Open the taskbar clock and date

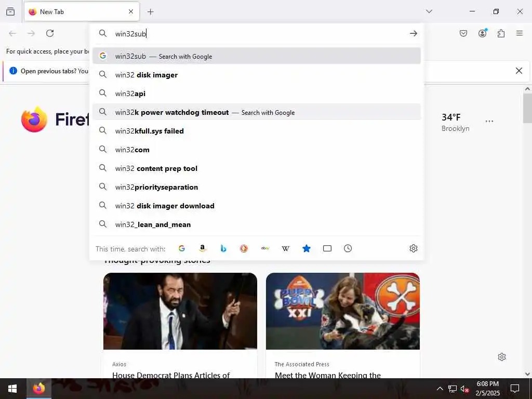coord(487,389)
